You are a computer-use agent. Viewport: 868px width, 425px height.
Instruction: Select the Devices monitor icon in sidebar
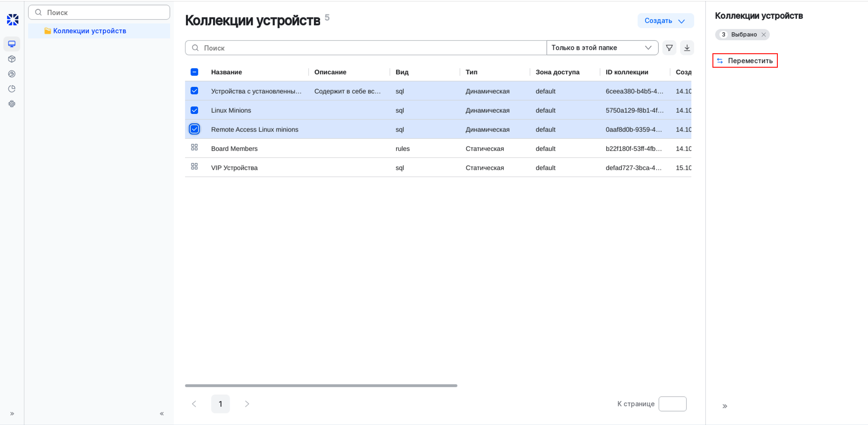click(12, 43)
